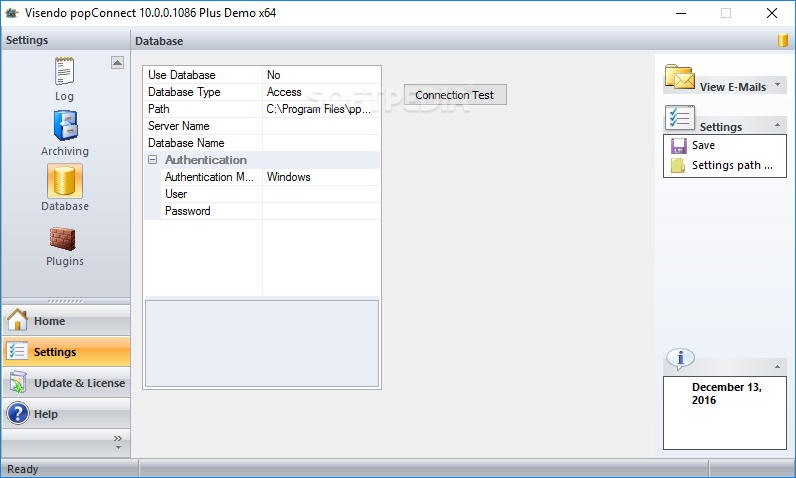Click the info speech bubble icon

(x=680, y=359)
